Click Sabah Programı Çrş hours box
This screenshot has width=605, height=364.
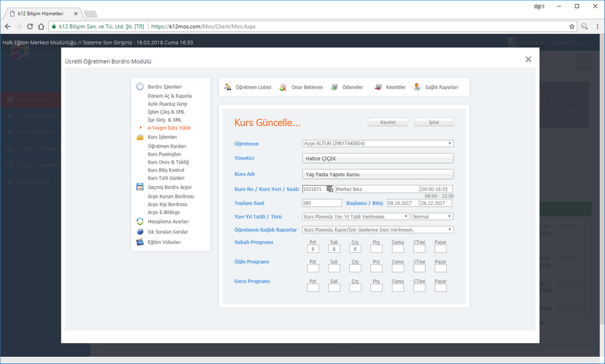(355, 249)
